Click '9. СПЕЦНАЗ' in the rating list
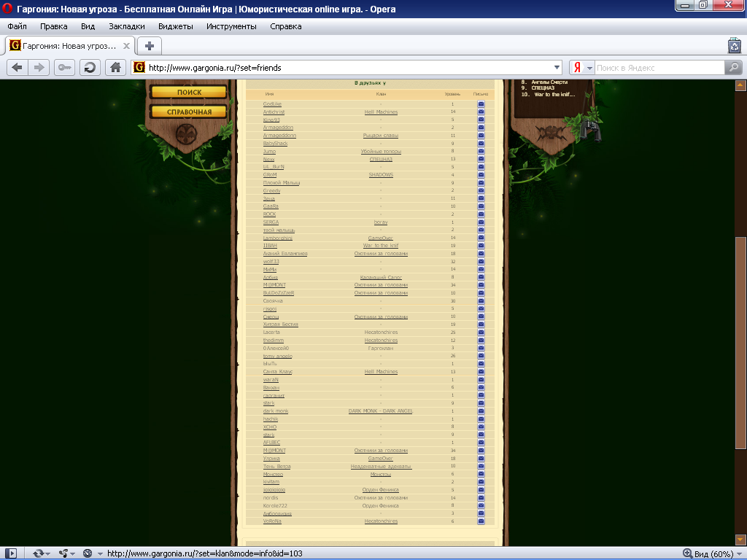Viewport: 747px width, 560px height. click(538, 88)
